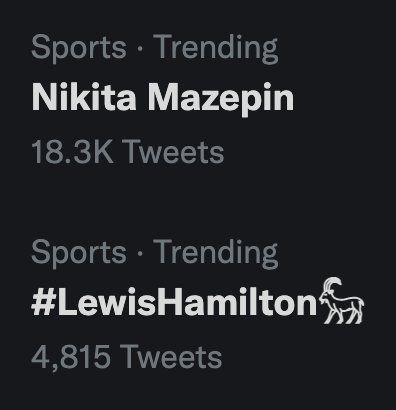396x410 pixels.
Task: Click the hash symbol of #LewisHamilton
Action: pyautogui.click(x=43, y=303)
